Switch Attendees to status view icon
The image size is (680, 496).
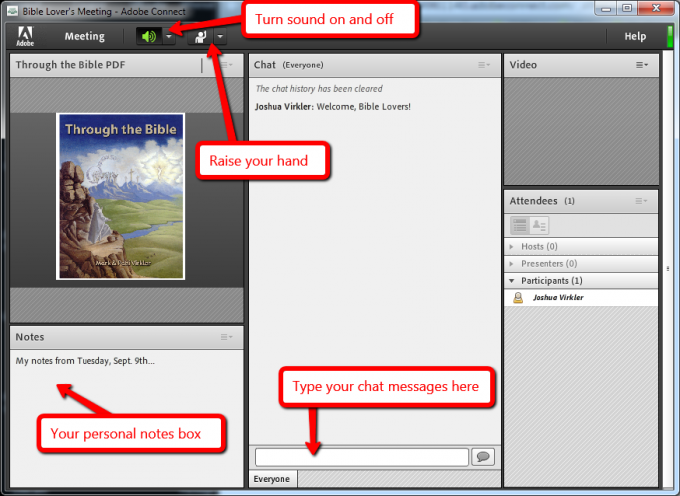pyautogui.click(x=539, y=225)
